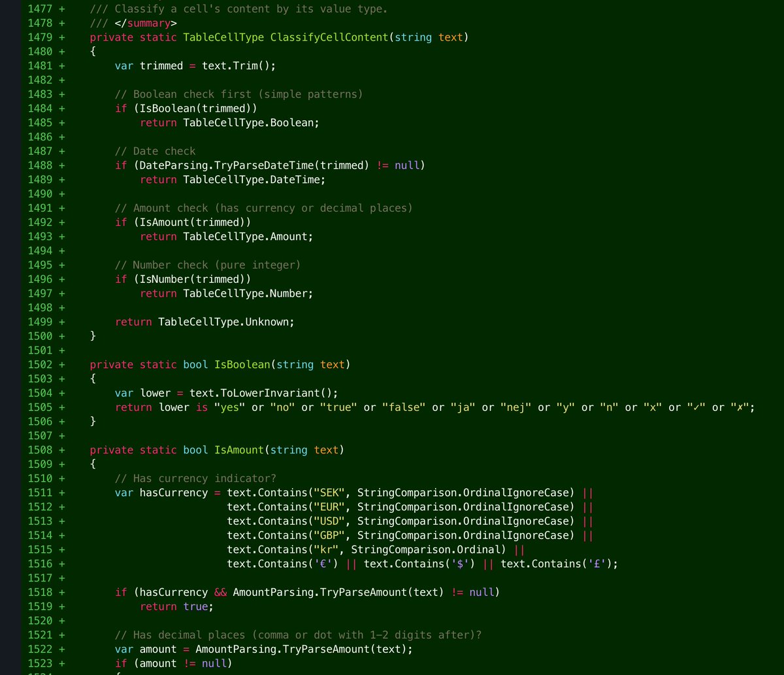
Task: Click line number 1492
Action: [40, 222]
